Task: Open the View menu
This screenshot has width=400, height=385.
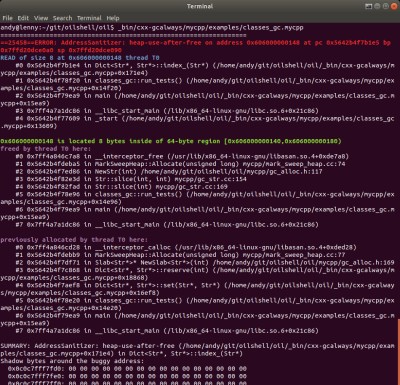Action: pos(41,18)
